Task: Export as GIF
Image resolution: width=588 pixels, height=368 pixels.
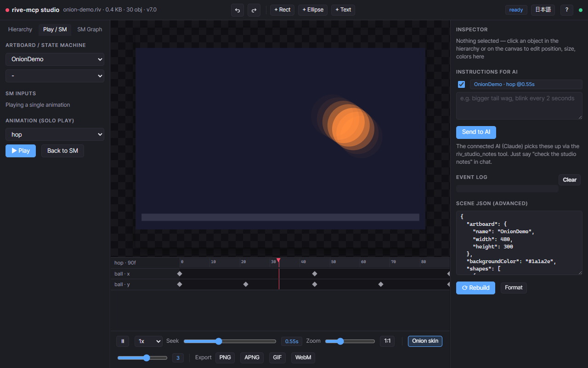Action: click(277, 357)
